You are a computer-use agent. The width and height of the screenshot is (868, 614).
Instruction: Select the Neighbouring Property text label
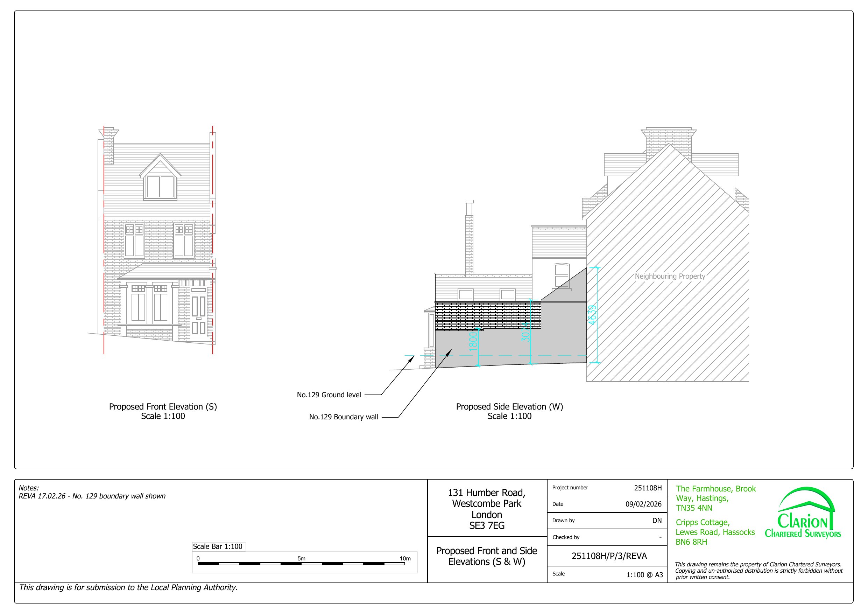[x=670, y=276]
